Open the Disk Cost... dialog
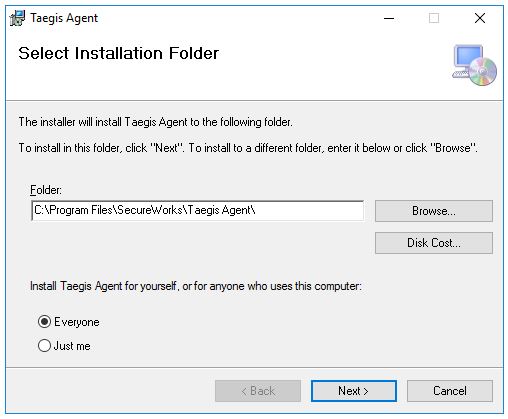Image resolution: width=508 pixels, height=419 pixels. pyautogui.click(x=434, y=243)
